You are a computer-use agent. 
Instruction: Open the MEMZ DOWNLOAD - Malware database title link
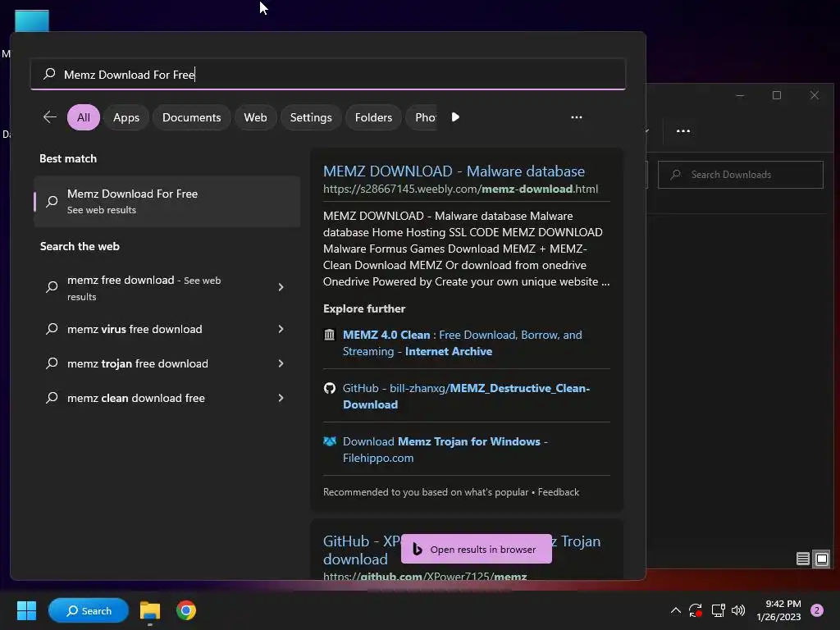tap(454, 171)
